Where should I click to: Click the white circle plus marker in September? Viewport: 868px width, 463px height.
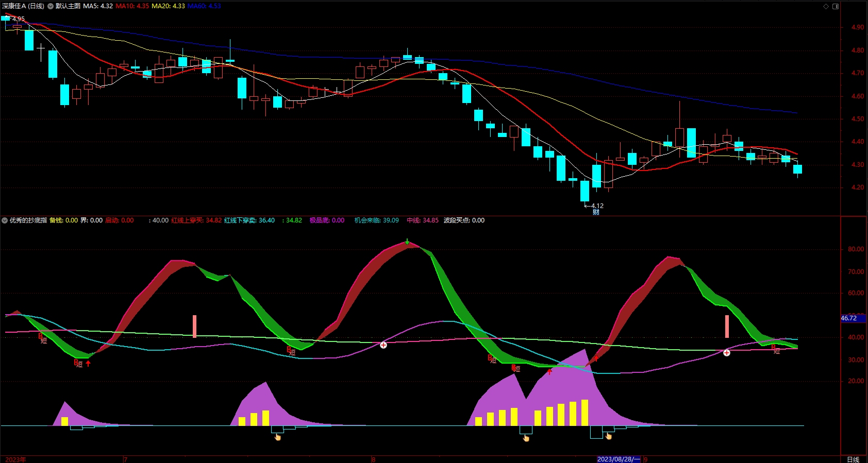pyautogui.click(x=727, y=353)
